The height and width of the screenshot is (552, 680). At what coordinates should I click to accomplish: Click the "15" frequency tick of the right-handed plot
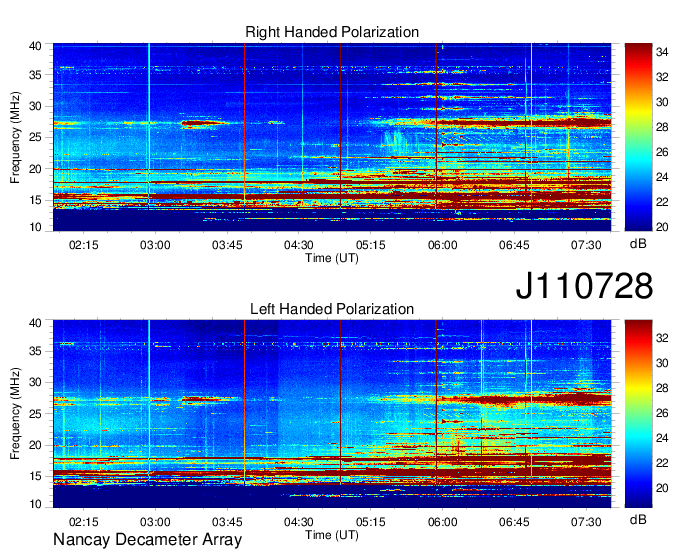click(35, 200)
